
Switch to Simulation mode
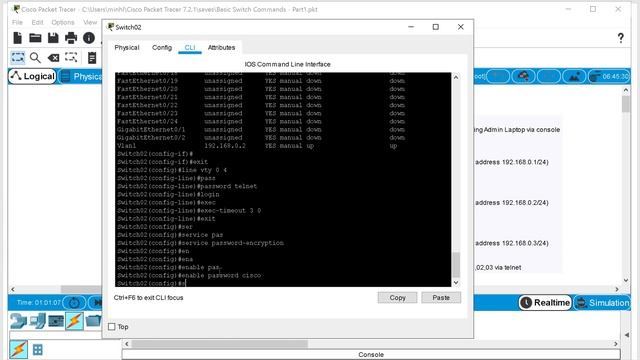602,303
